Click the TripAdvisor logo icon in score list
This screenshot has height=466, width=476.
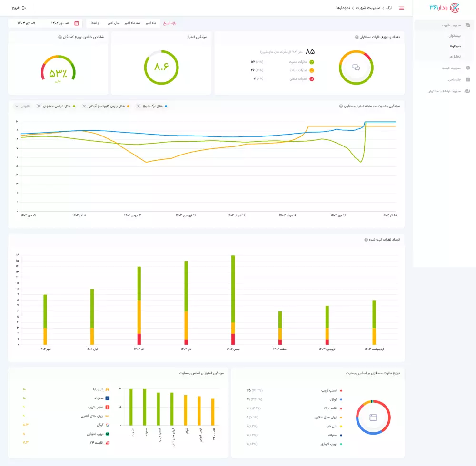(107, 434)
